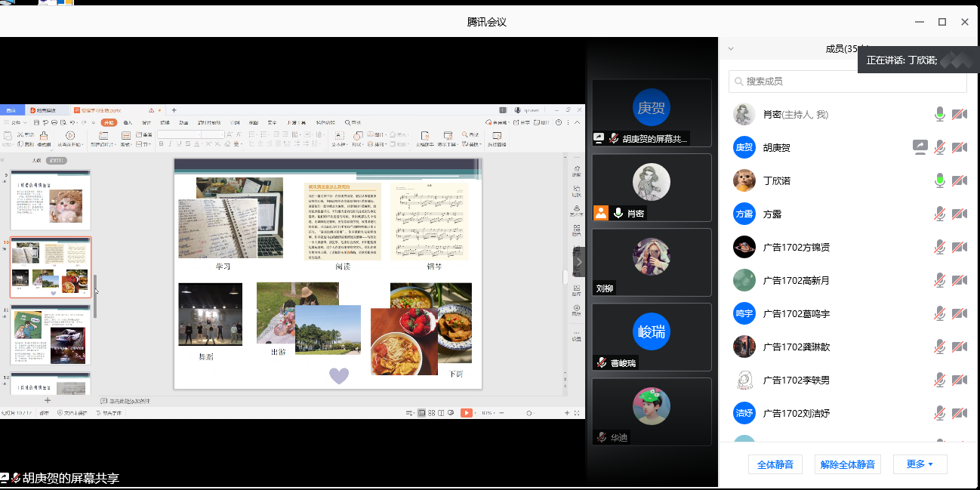Click camera icon next to 广告1702李轶男
The height and width of the screenshot is (490, 980).
pyautogui.click(x=959, y=380)
